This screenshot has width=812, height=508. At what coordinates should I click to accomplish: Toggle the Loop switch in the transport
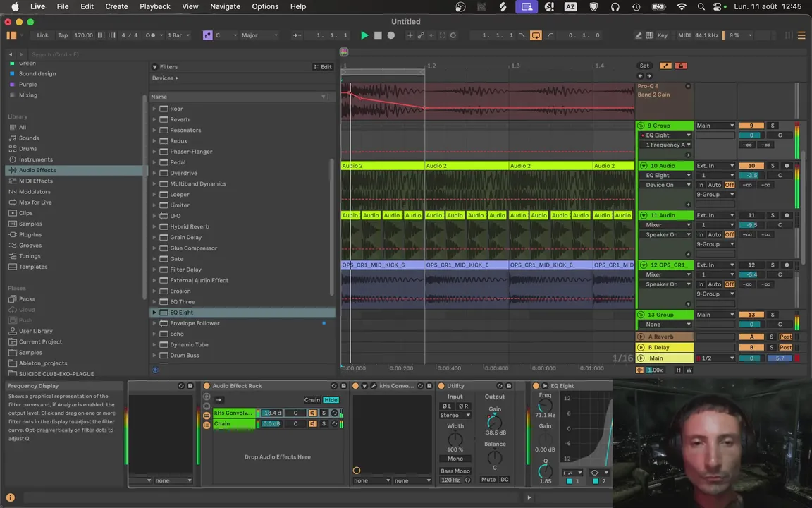536,35
